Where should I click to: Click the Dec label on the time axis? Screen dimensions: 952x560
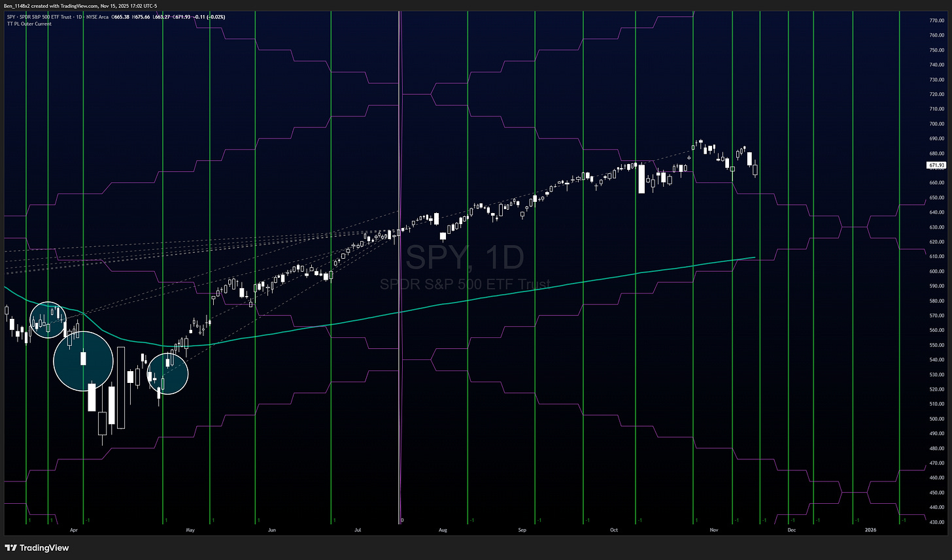pos(792,529)
